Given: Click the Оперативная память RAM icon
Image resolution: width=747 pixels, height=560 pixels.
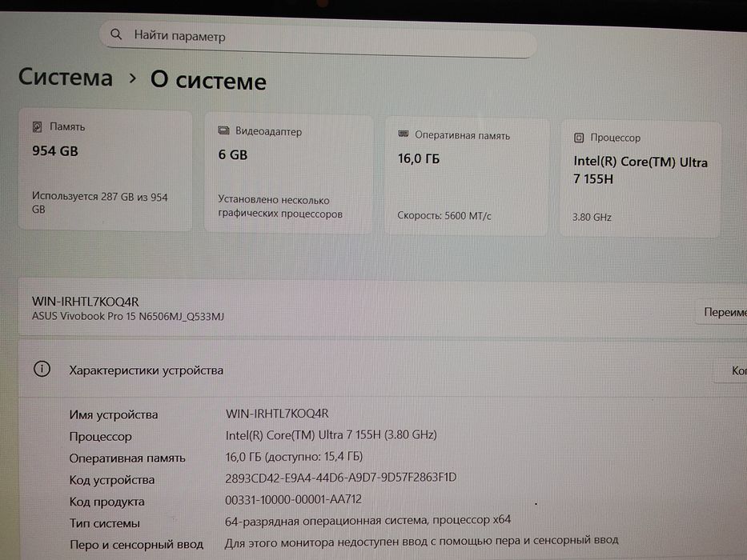Looking at the screenshot, I should (403, 134).
